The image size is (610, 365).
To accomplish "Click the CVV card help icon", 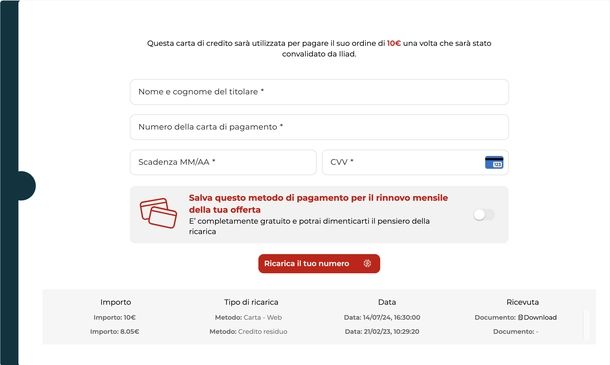I will point(494,162).
